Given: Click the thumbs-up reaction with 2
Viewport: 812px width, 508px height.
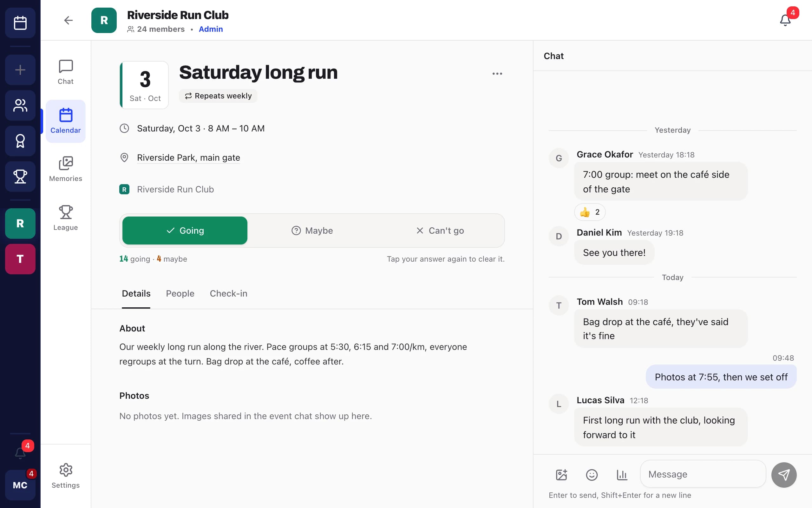Looking at the screenshot, I should pyautogui.click(x=590, y=212).
